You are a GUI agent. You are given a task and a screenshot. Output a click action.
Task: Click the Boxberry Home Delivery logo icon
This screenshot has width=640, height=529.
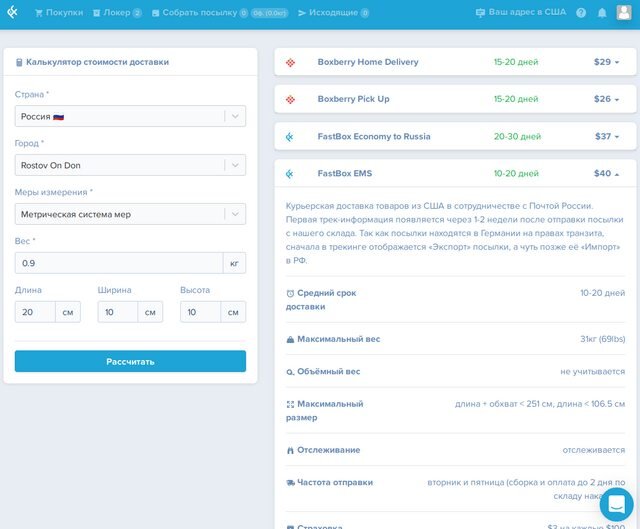click(x=290, y=62)
